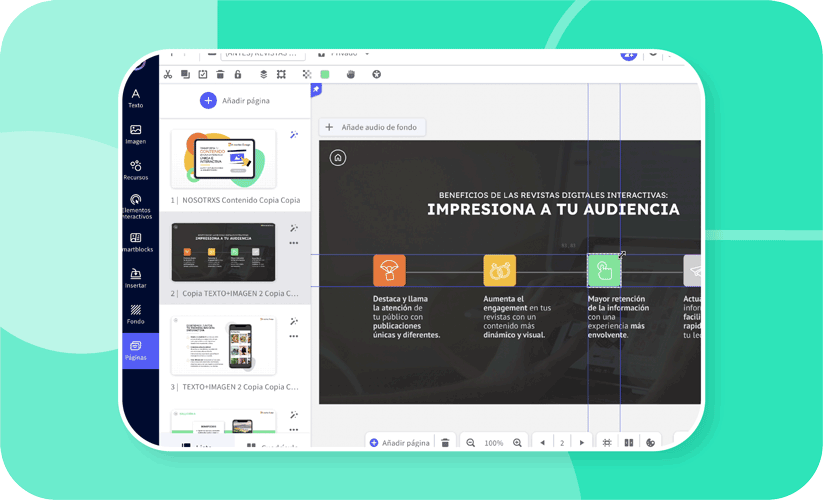Open the three-dot menu of page 3

(x=293, y=336)
